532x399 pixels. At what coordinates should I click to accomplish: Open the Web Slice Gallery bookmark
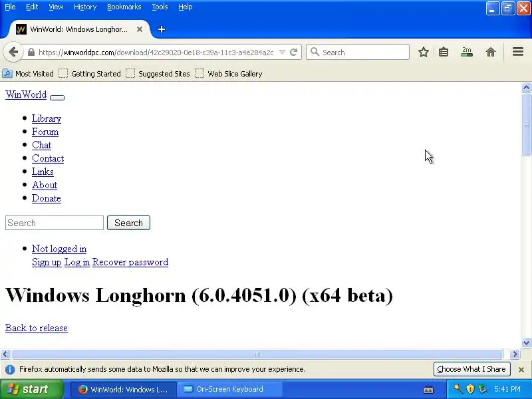point(229,74)
